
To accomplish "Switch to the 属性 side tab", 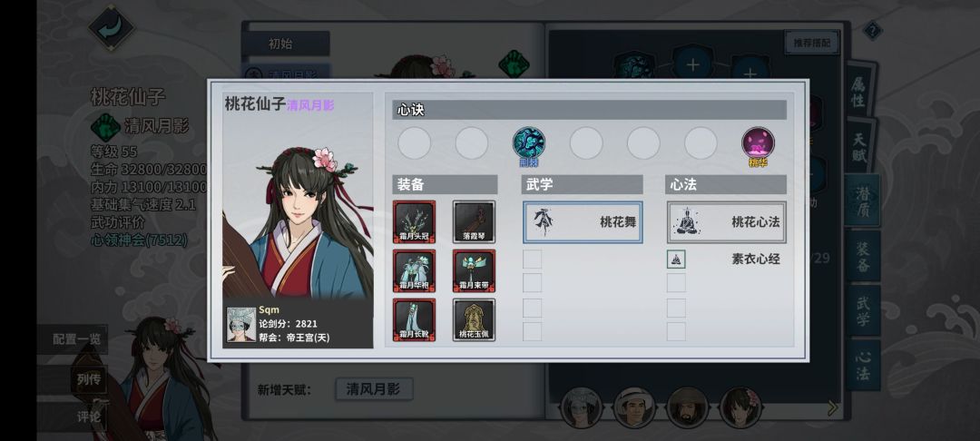I will coord(861,92).
